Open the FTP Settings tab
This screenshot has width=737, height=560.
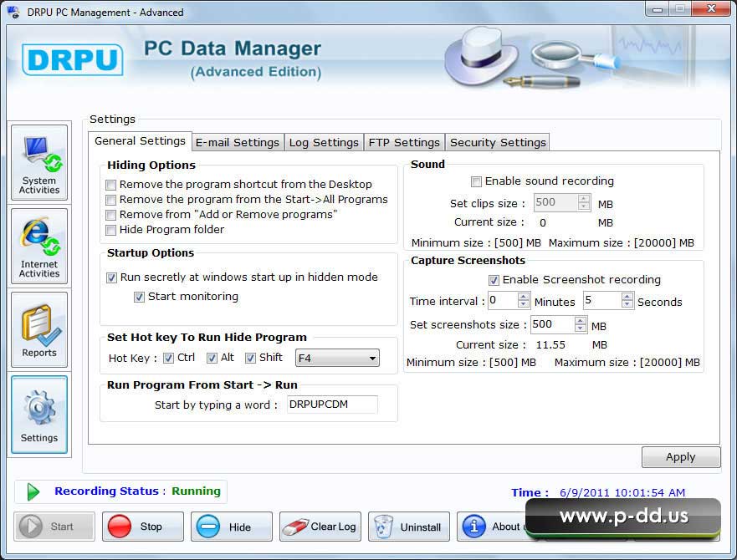pos(404,142)
